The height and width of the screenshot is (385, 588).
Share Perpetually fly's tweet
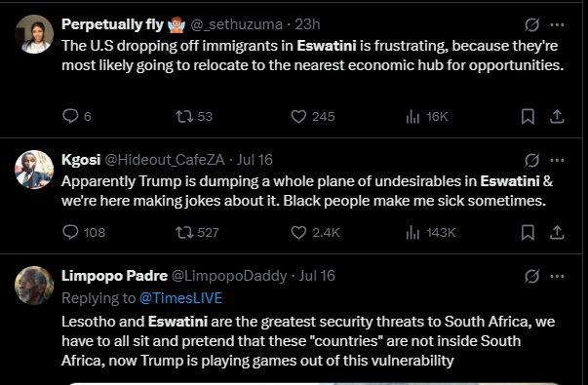click(557, 116)
